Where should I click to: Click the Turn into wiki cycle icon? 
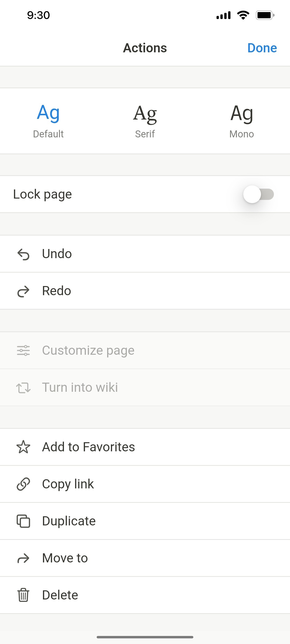(x=24, y=387)
